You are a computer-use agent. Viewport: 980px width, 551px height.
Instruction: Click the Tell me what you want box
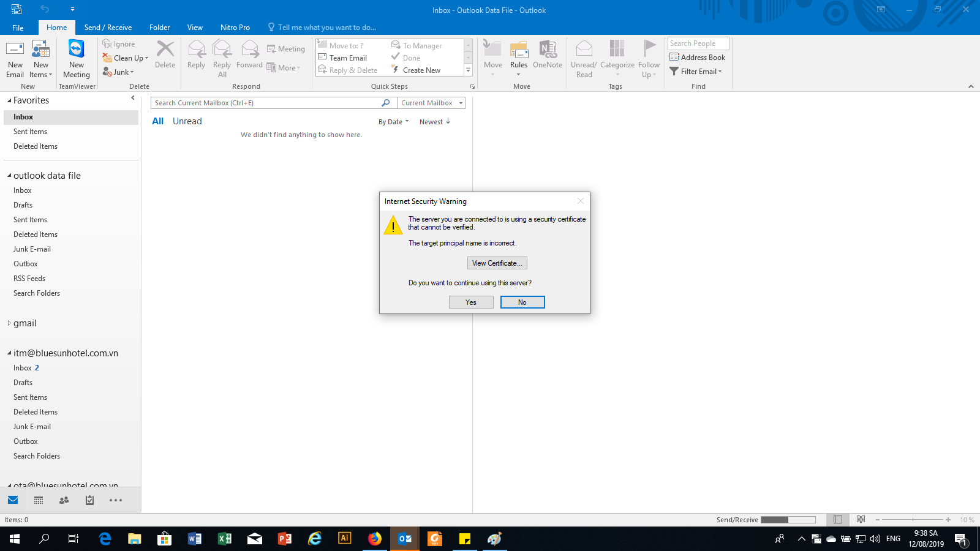point(322,28)
